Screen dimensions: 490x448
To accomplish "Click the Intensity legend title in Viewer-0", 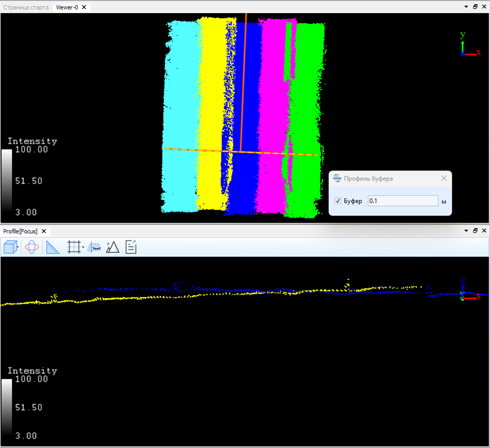I will pos(32,141).
